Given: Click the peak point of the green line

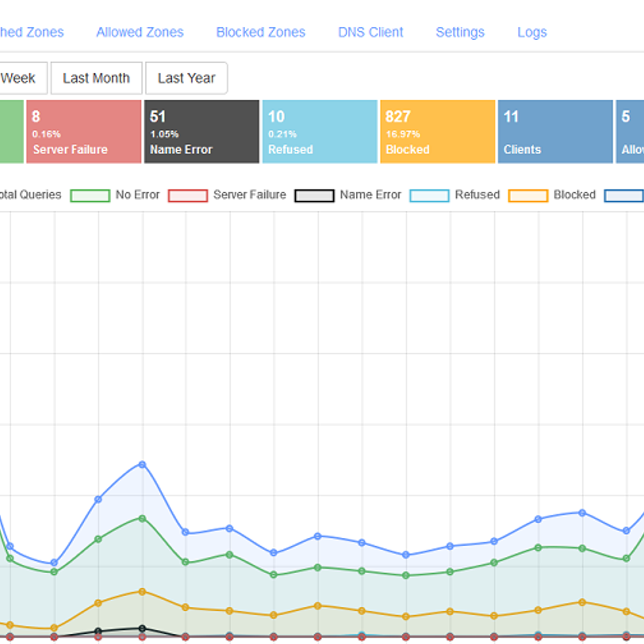Looking at the screenshot, I should pos(142,518).
